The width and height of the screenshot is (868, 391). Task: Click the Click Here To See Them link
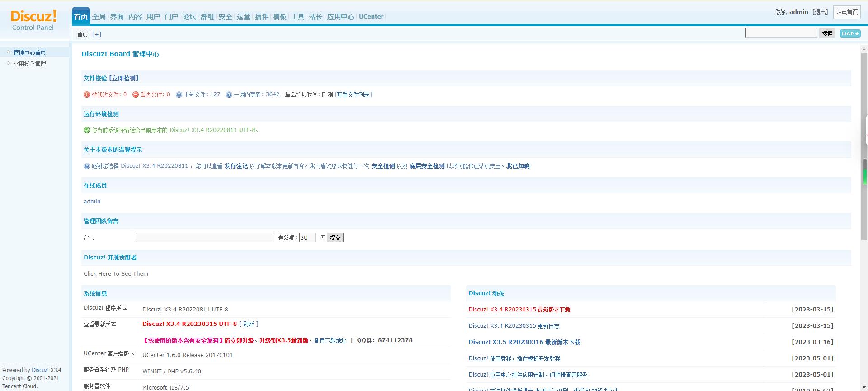(x=116, y=274)
